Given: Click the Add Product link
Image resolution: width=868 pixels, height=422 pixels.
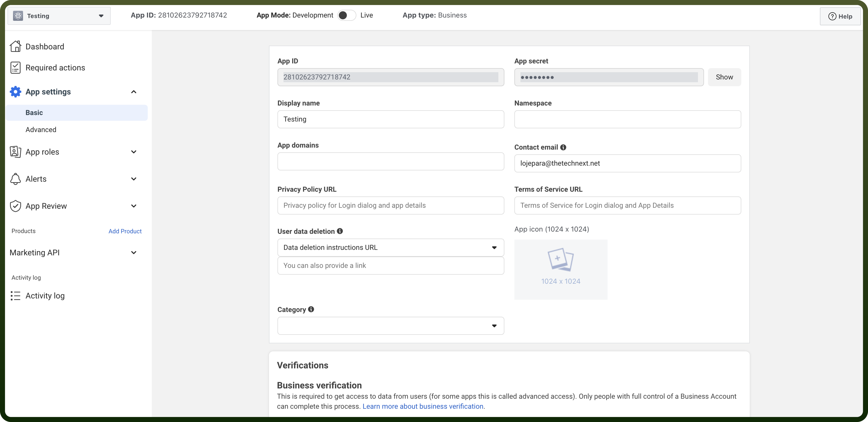Looking at the screenshot, I should pos(125,231).
